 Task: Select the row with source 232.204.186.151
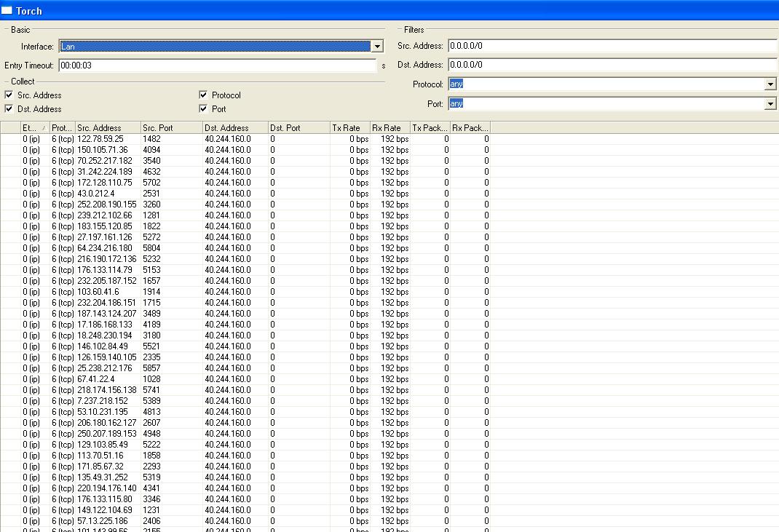(245, 303)
